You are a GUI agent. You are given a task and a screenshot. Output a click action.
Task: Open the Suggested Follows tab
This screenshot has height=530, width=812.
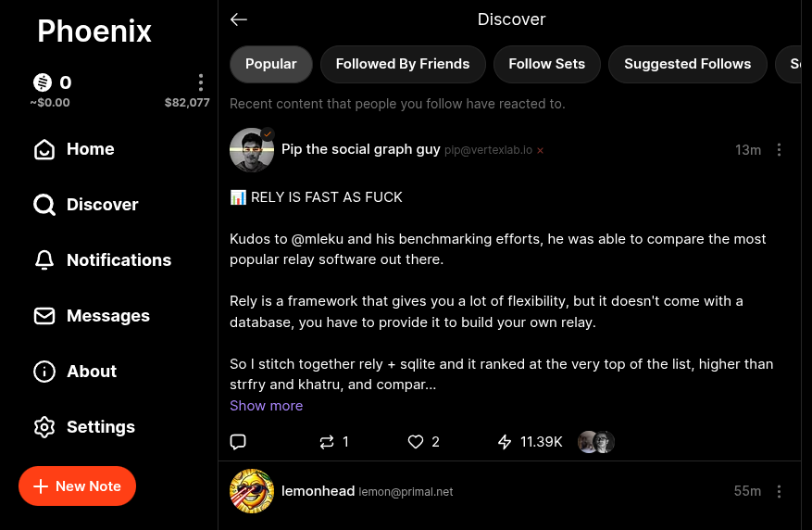[687, 64]
